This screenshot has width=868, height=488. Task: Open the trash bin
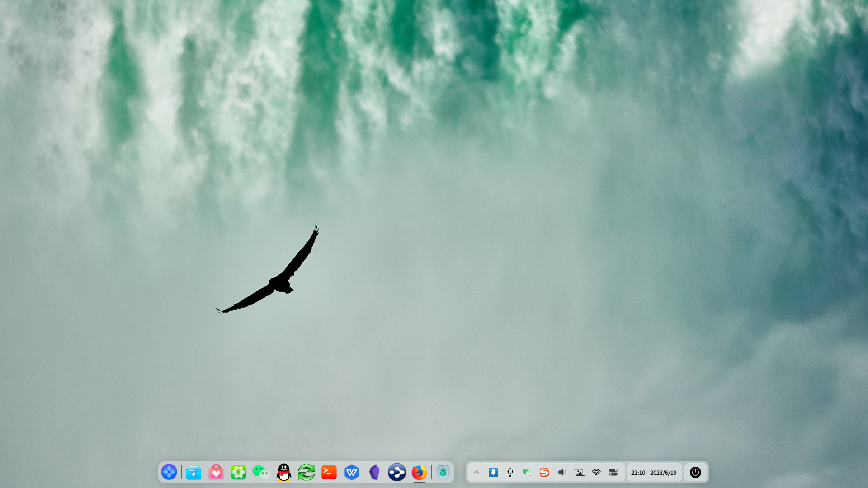click(x=443, y=472)
